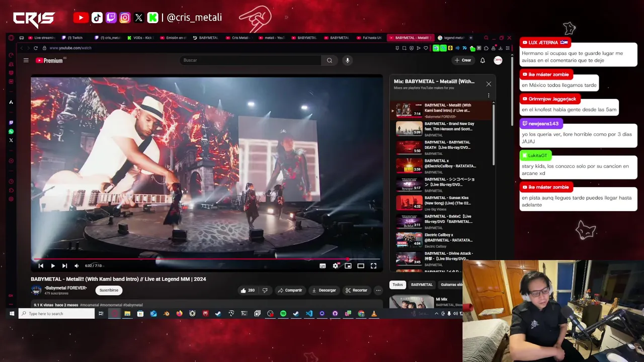
Task: Play 'Sunset Kiss (New Song)' playlist item
Action: click(x=442, y=203)
